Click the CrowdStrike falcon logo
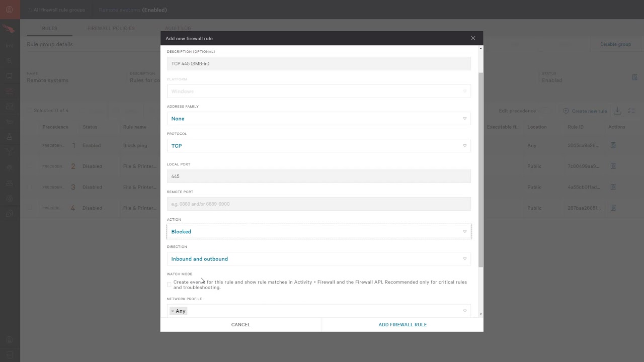This screenshot has height=362, width=644. pyautogui.click(x=9, y=29)
